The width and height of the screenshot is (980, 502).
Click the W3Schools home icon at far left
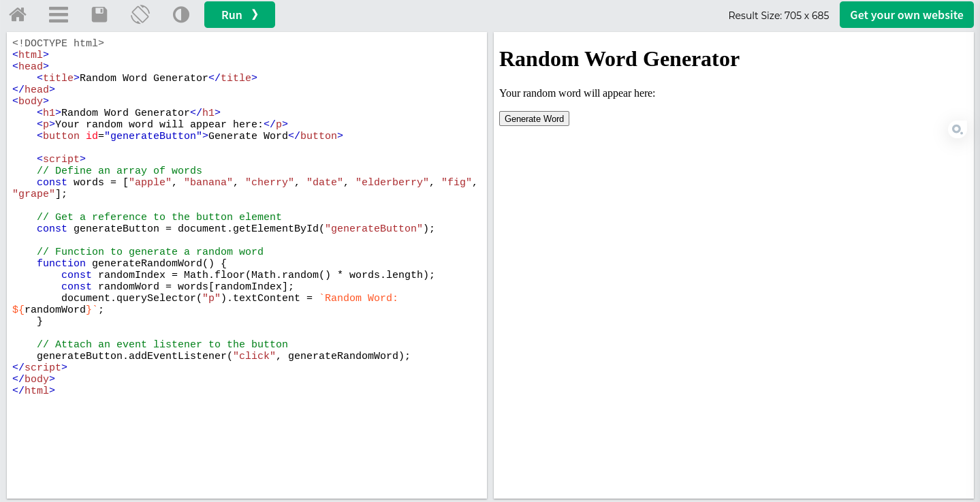(17, 14)
